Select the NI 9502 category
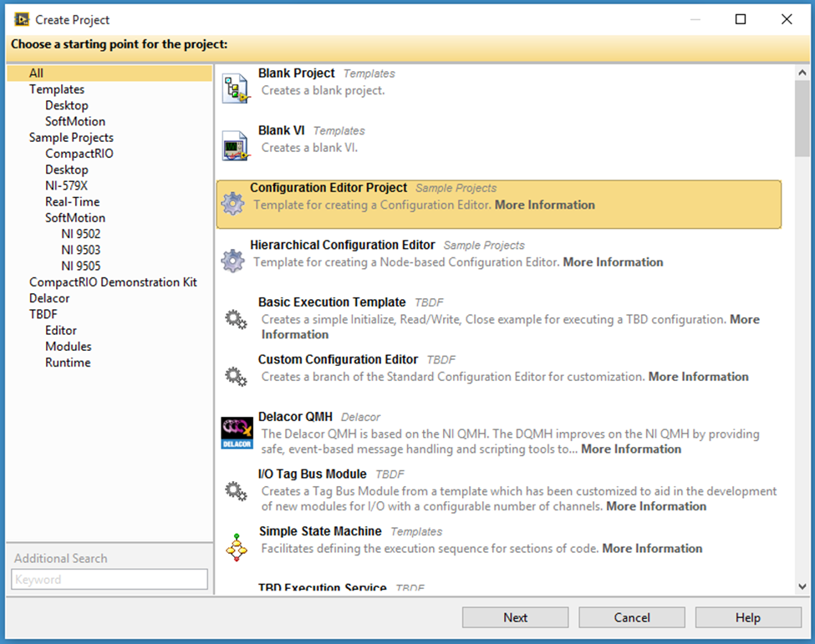The width and height of the screenshot is (815, 644). click(x=81, y=234)
